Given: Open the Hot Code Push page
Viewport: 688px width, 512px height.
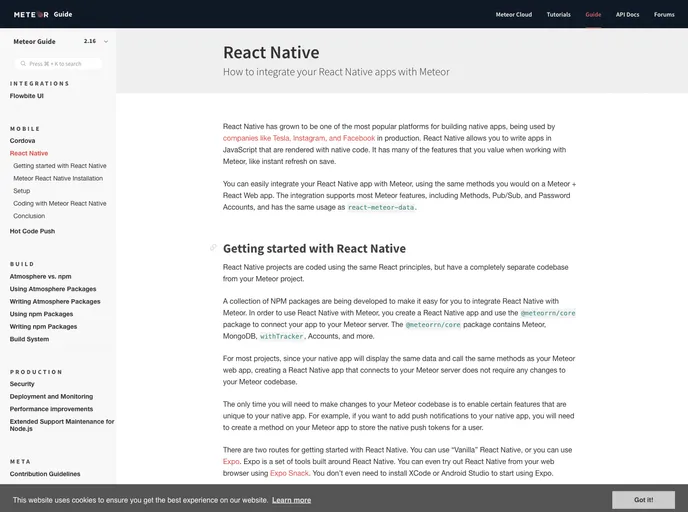Looking at the screenshot, I should tap(32, 231).
